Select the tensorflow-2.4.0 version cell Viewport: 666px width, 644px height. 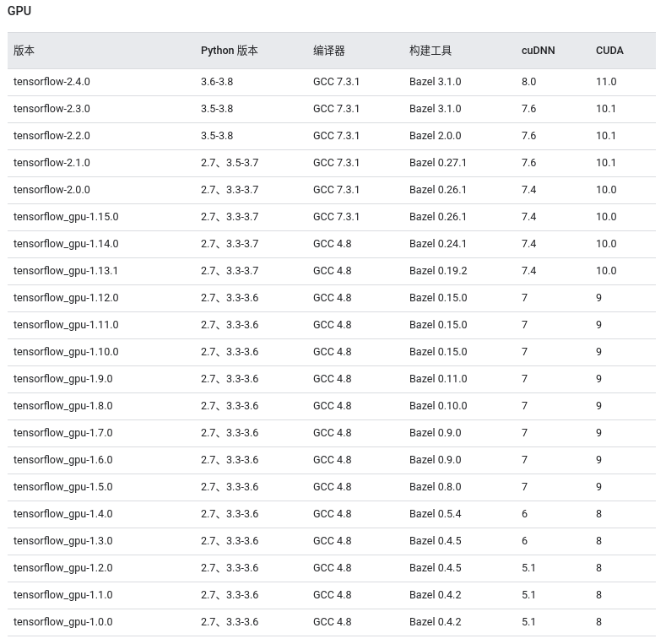51,82
